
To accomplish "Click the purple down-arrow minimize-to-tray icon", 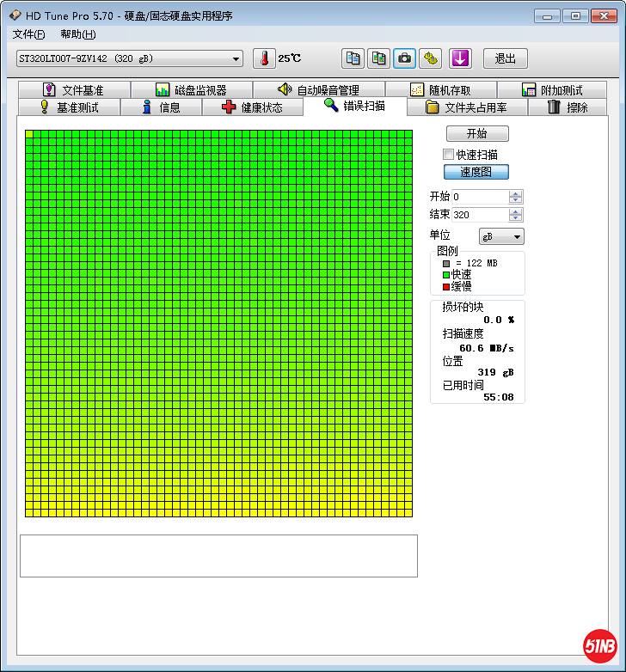I will click(461, 58).
